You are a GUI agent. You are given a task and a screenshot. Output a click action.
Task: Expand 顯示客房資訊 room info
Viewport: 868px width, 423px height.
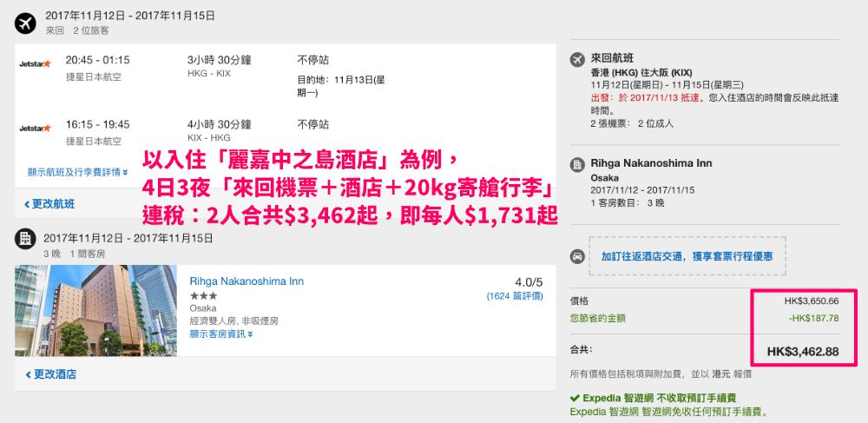(x=220, y=334)
